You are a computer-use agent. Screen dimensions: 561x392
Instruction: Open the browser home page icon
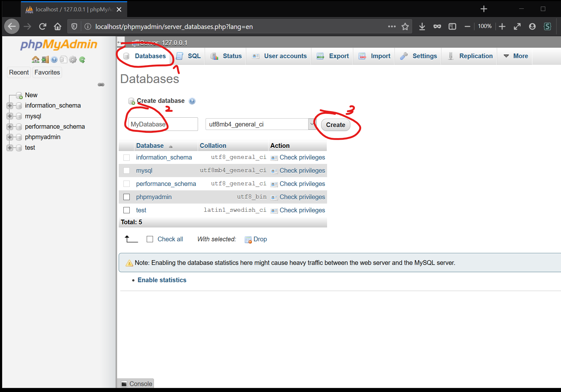coord(57,26)
